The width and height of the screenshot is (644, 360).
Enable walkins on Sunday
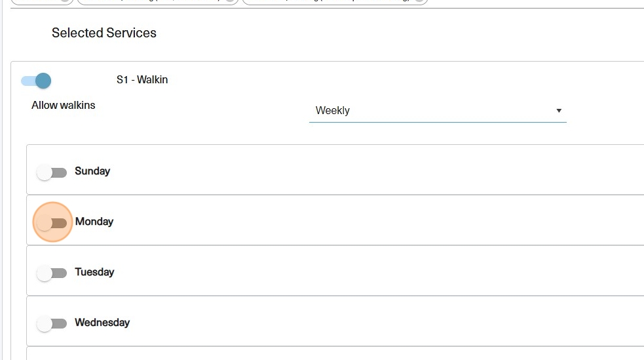pyautogui.click(x=52, y=172)
